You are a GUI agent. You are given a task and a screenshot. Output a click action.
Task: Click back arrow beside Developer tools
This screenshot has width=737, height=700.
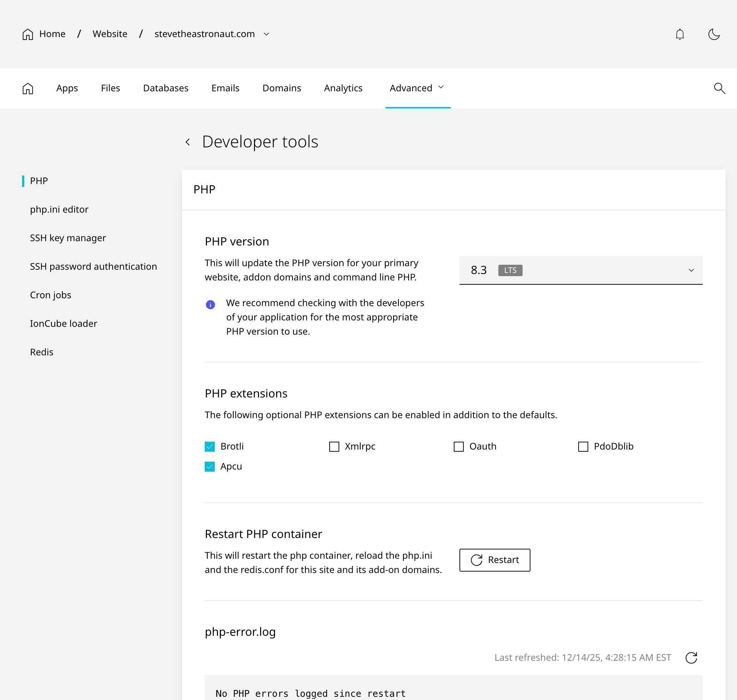pos(188,142)
